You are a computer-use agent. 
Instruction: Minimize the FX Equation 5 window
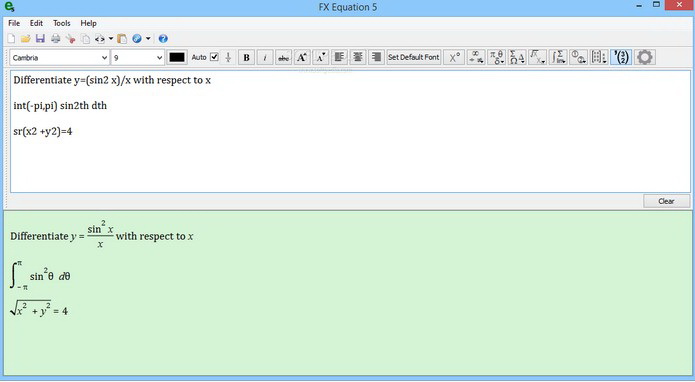[639, 6]
